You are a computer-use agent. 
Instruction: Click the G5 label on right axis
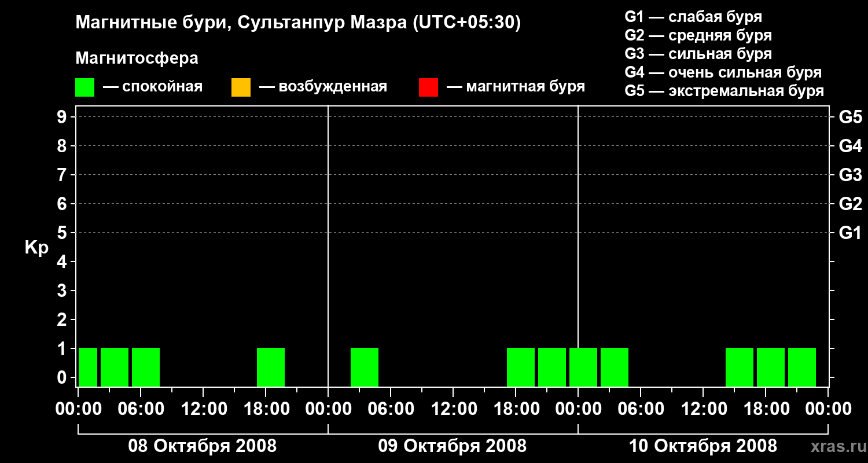click(x=850, y=117)
